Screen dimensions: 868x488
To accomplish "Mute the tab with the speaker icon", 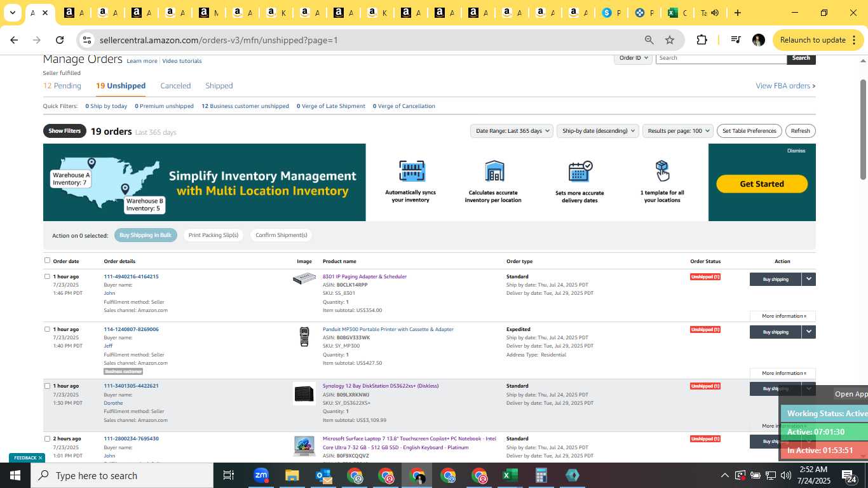I will 715,13.
